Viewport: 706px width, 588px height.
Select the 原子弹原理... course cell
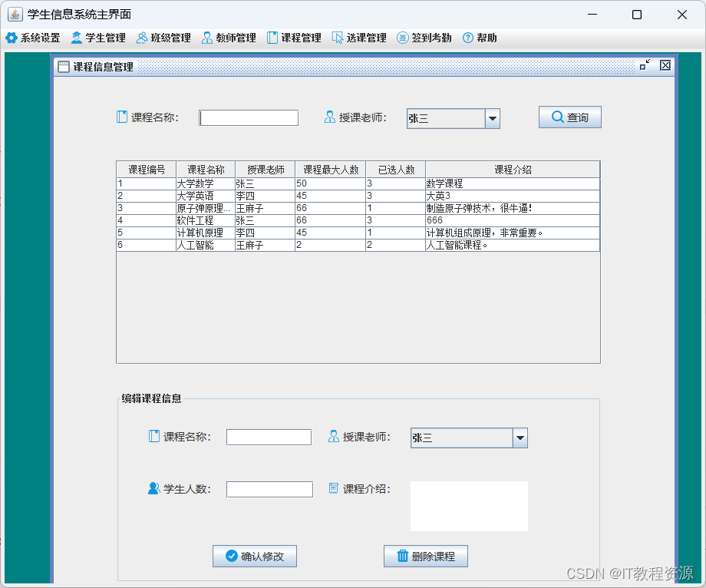[206, 209]
